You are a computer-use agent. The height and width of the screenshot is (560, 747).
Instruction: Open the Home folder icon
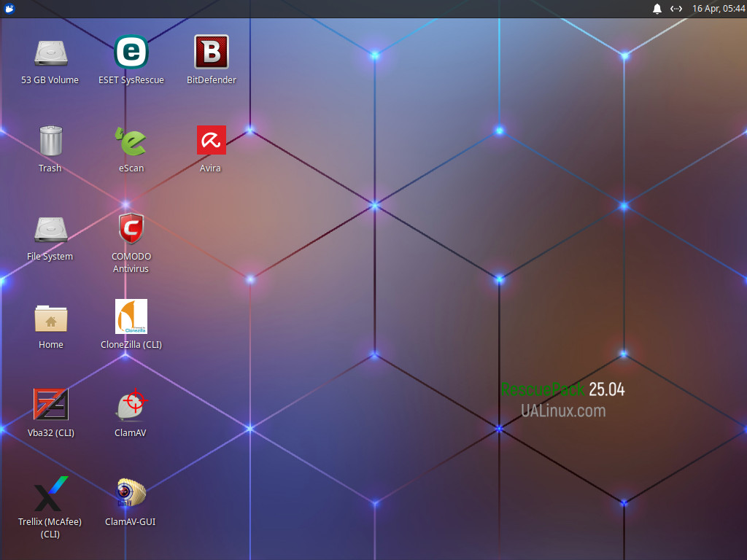pos(50,318)
